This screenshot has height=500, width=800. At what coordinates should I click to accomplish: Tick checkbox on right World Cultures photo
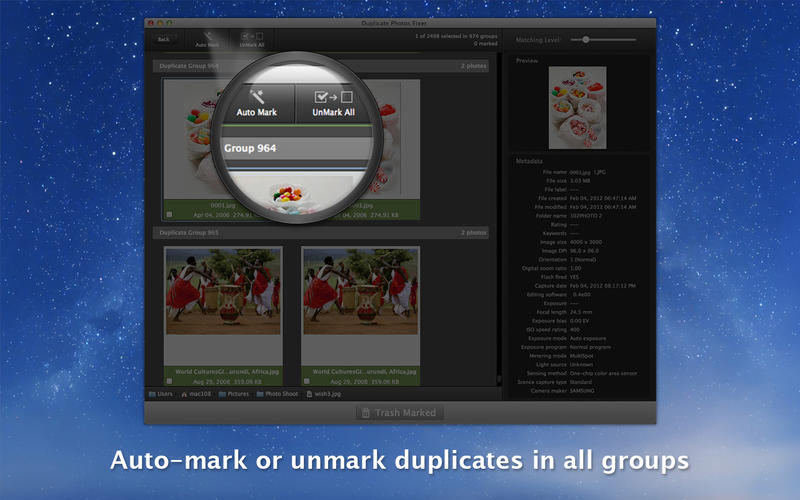click(x=308, y=378)
